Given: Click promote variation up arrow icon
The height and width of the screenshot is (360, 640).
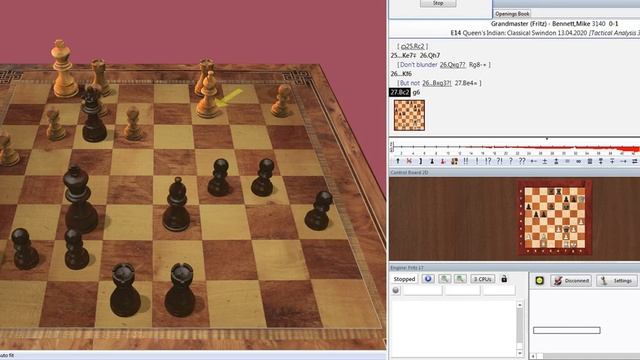Looking at the screenshot, I should click(398, 161).
